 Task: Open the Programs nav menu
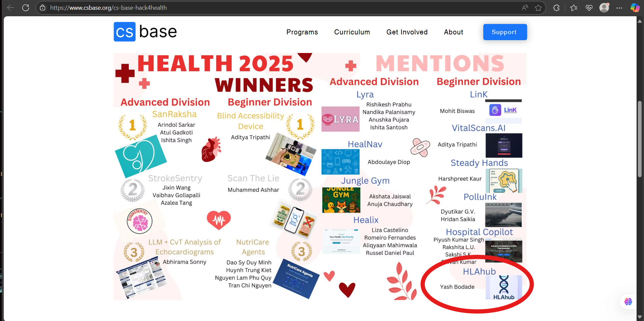point(302,32)
